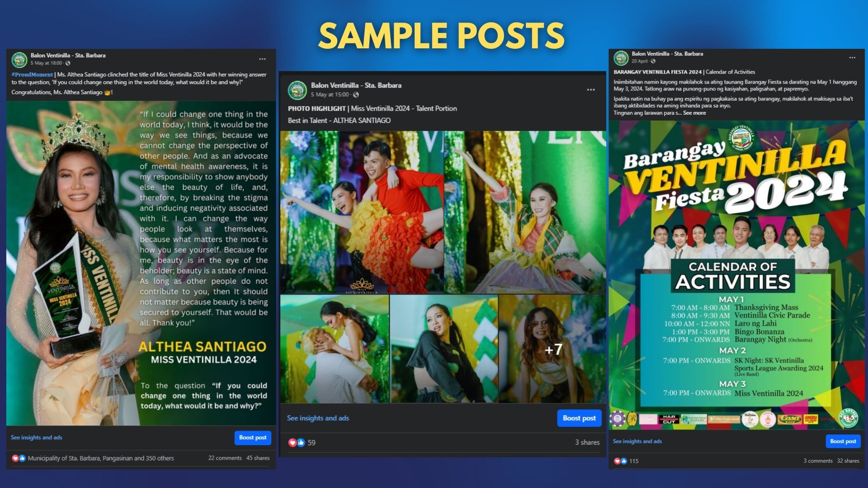Expand the fiesta post with See more

[x=694, y=113]
